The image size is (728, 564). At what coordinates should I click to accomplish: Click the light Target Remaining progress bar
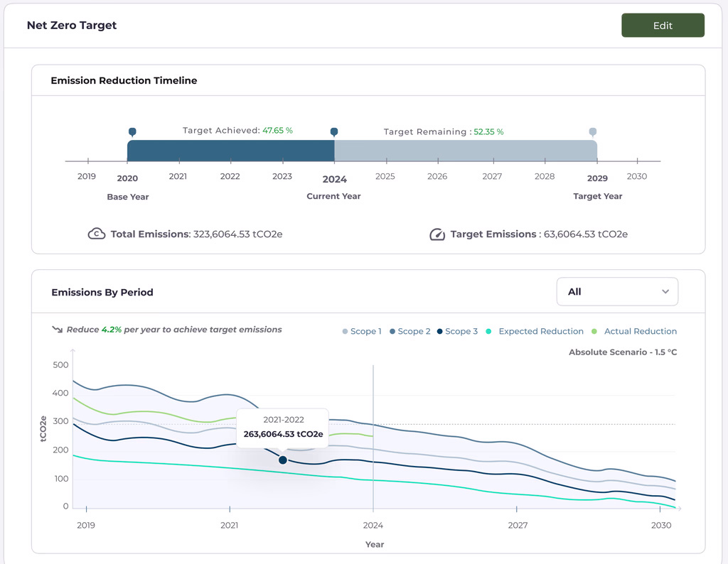(x=465, y=151)
